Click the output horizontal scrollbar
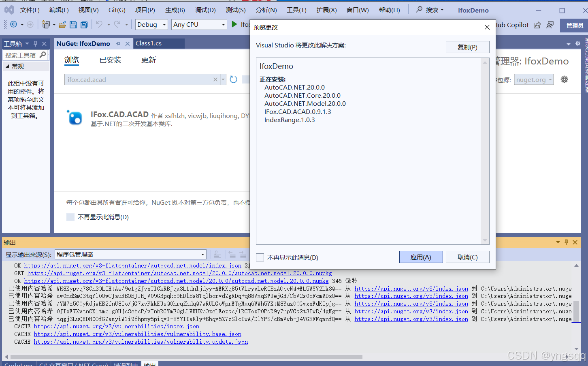 point(186,357)
